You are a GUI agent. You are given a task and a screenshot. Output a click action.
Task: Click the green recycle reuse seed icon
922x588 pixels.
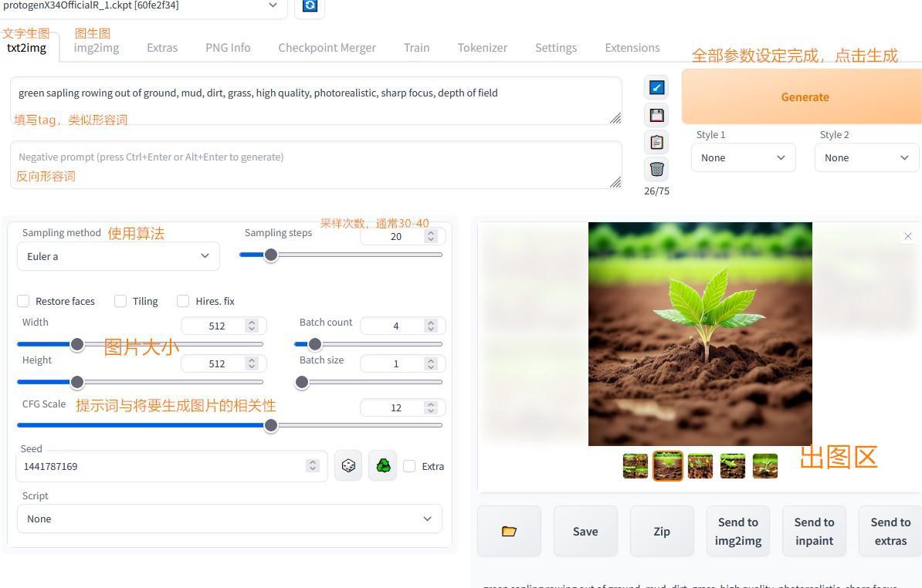tap(383, 466)
